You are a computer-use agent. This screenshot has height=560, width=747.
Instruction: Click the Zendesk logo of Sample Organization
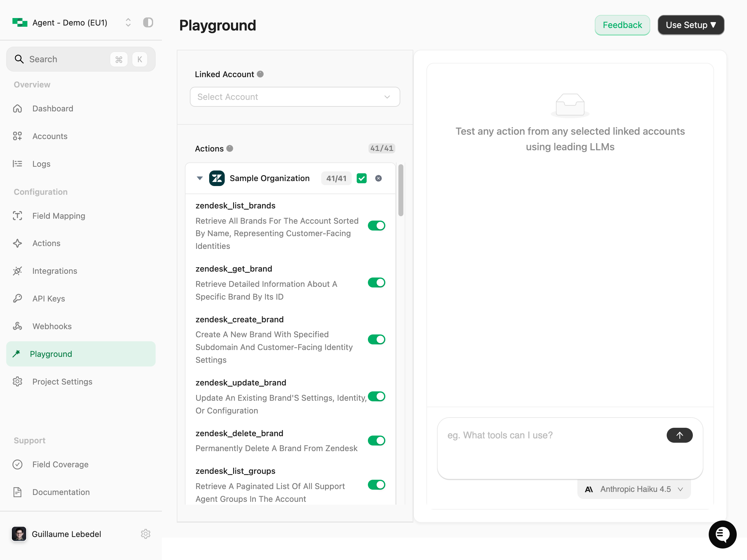tap(217, 178)
